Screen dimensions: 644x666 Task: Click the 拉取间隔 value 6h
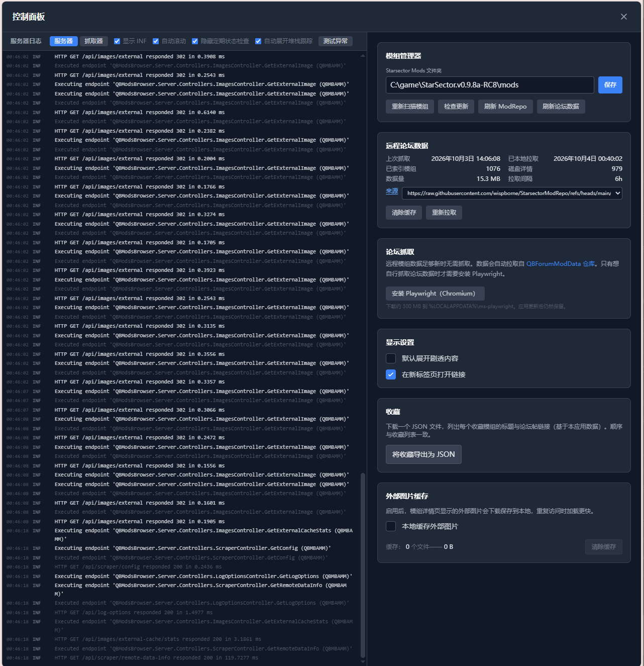619,179
